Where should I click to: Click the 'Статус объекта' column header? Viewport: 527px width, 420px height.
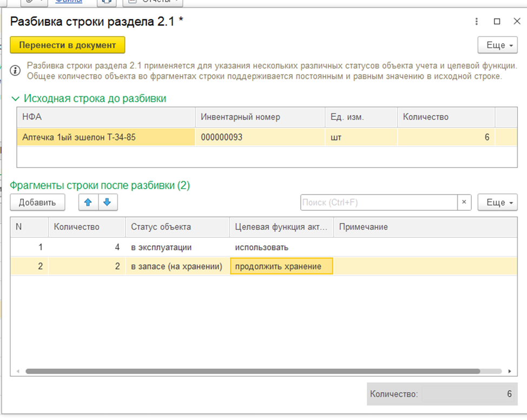tap(177, 227)
